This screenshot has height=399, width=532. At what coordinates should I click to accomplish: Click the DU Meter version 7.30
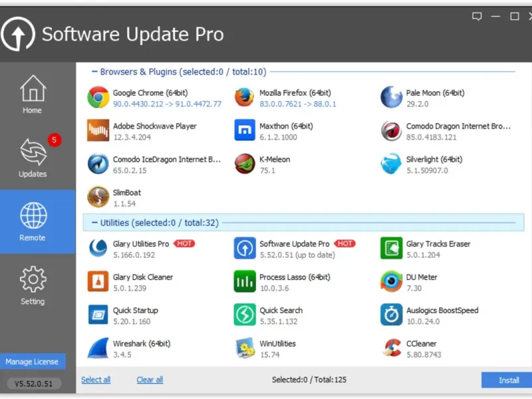(x=414, y=288)
